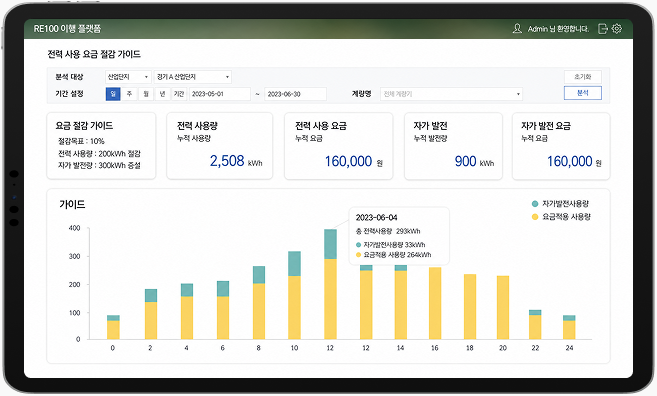Open settings with the gear icon
The image size is (657, 396).
click(x=617, y=28)
